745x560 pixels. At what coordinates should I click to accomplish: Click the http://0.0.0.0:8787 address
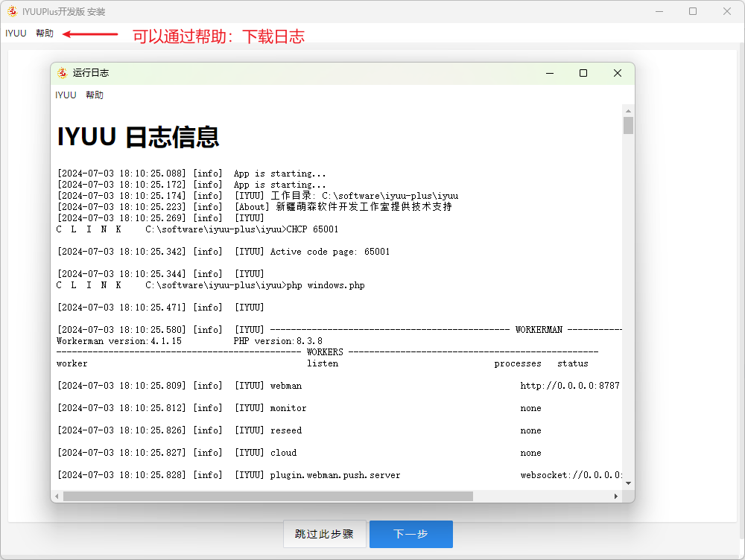click(570, 386)
